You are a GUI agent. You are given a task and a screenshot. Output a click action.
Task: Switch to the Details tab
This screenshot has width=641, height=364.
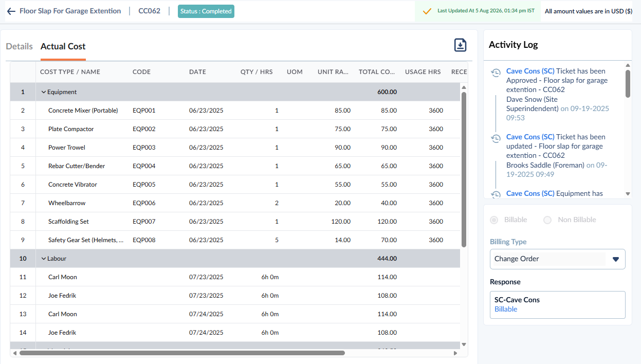coord(20,46)
